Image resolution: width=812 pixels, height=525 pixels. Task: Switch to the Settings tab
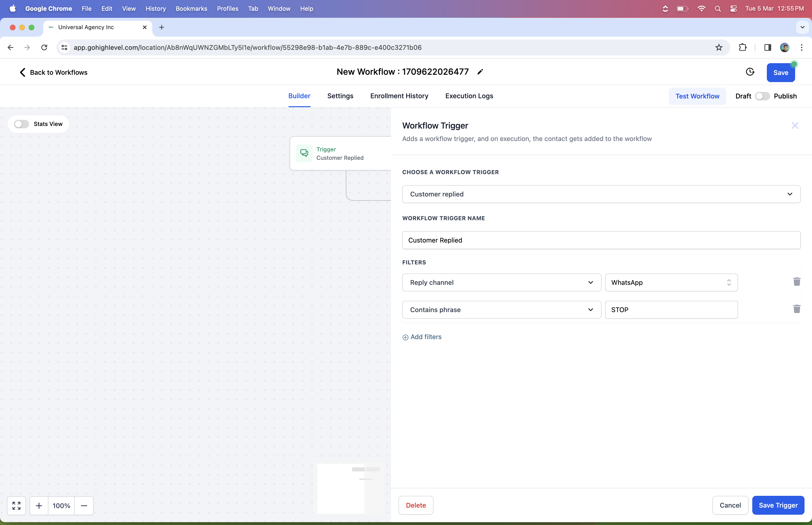click(340, 96)
